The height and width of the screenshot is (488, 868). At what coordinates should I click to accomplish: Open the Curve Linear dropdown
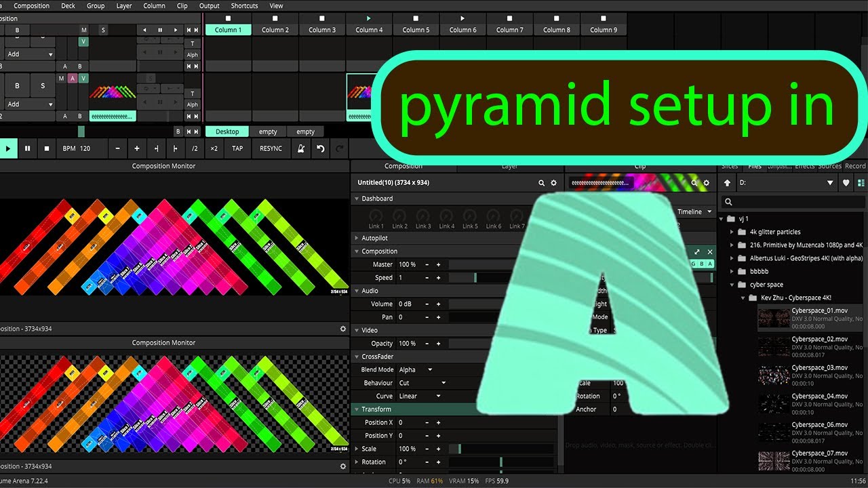[x=420, y=396]
